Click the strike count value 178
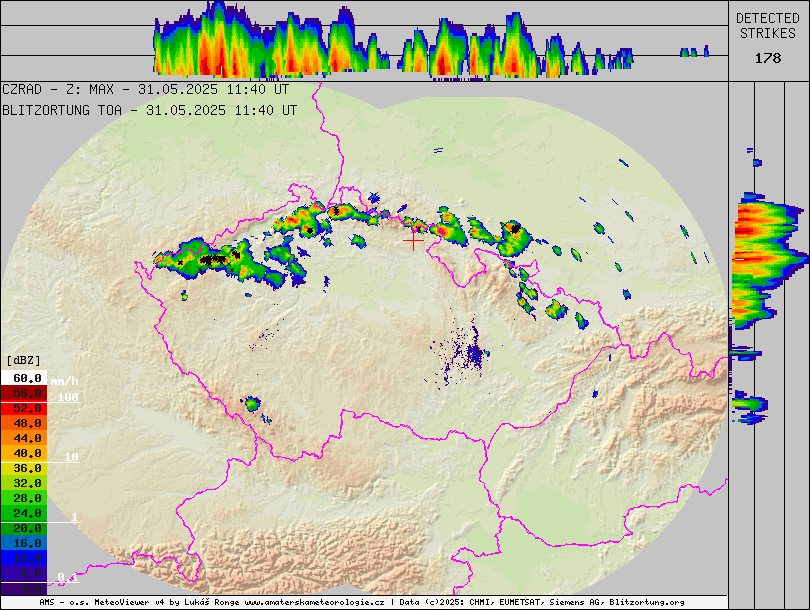810x610 pixels. click(x=768, y=58)
